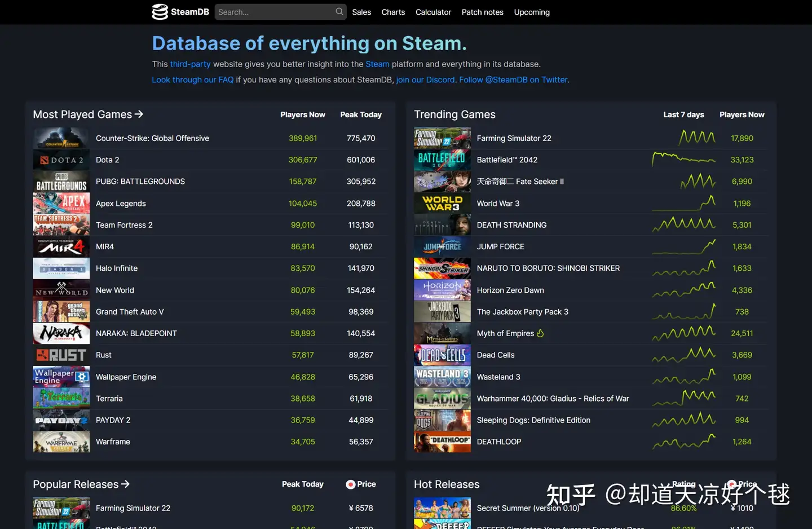Open Farming Simulator 22 in Popular Releases
The width and height of the screenshot is (812, 529).
coord(133,508)
